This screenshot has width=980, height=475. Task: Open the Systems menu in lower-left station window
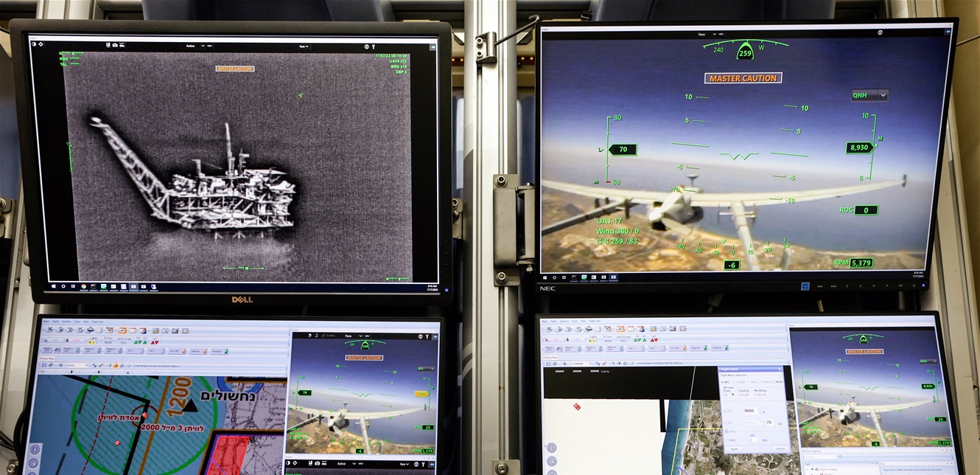coord(66,322)
